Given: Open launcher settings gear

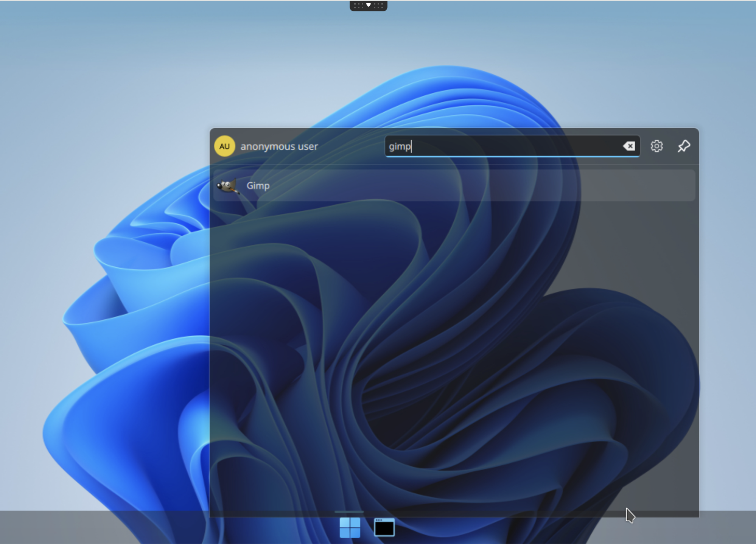Looking at the screenshot, I should pyautogui.click(x=656, y=146).
